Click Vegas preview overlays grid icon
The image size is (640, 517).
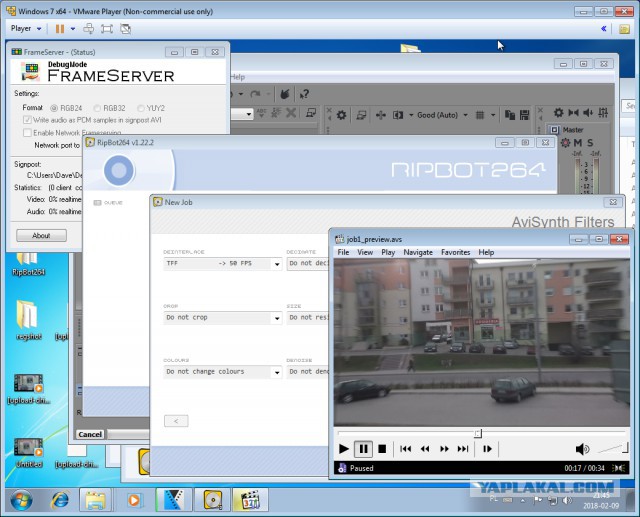(480, 115)
